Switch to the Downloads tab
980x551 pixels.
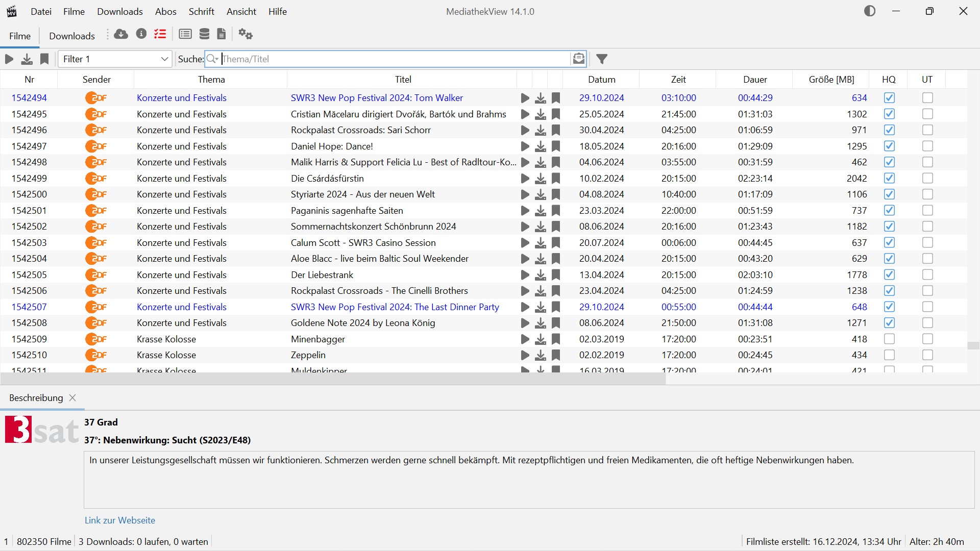pyautogui.click(x=72, y=36)
